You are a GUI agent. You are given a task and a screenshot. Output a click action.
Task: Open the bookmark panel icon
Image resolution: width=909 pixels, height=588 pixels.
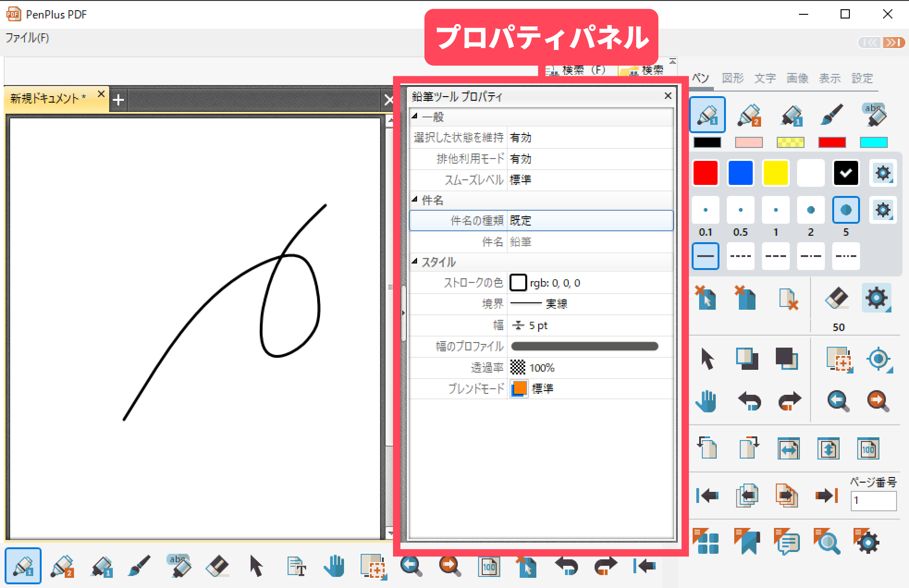pyautogui.click(x=747, y=541)
